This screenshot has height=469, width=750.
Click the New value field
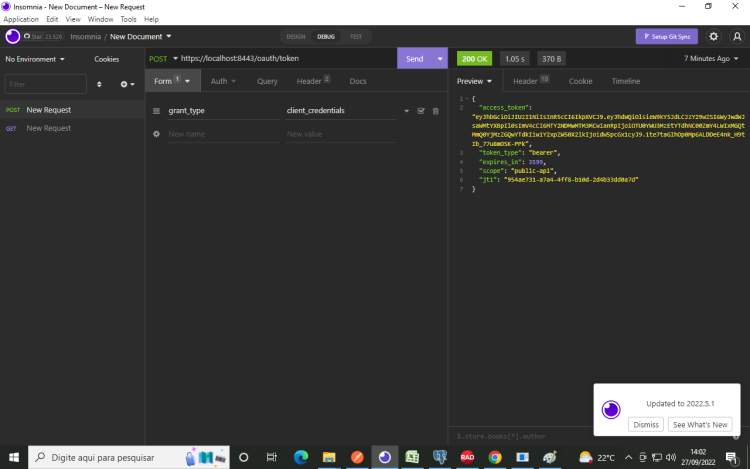point(341,134)
